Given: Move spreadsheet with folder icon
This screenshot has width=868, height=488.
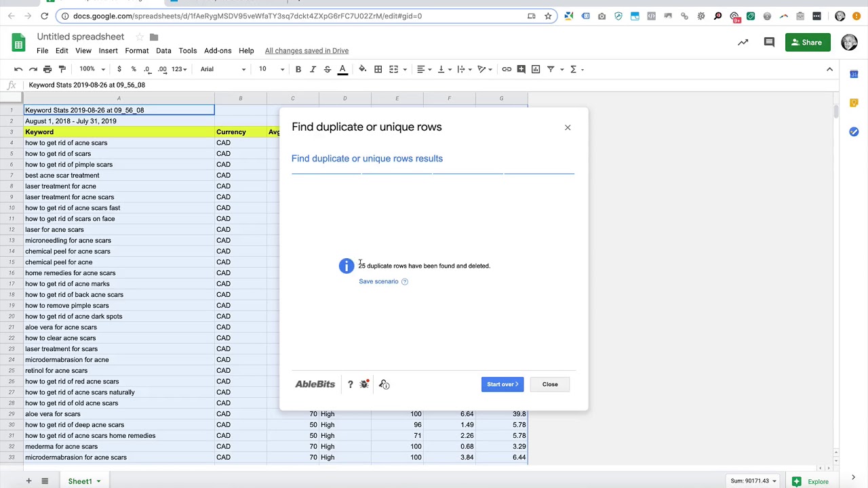Looking at the screenshot, I should click(154, 37).
